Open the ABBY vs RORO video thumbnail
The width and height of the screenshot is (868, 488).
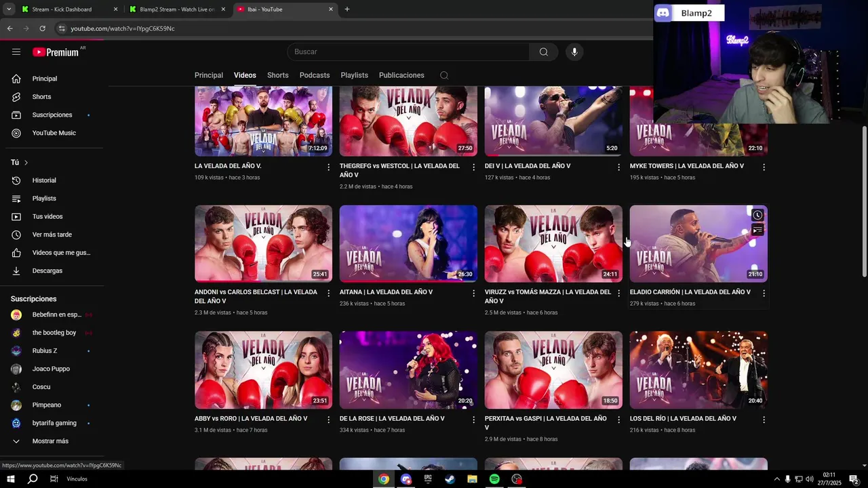click(263, 370)
